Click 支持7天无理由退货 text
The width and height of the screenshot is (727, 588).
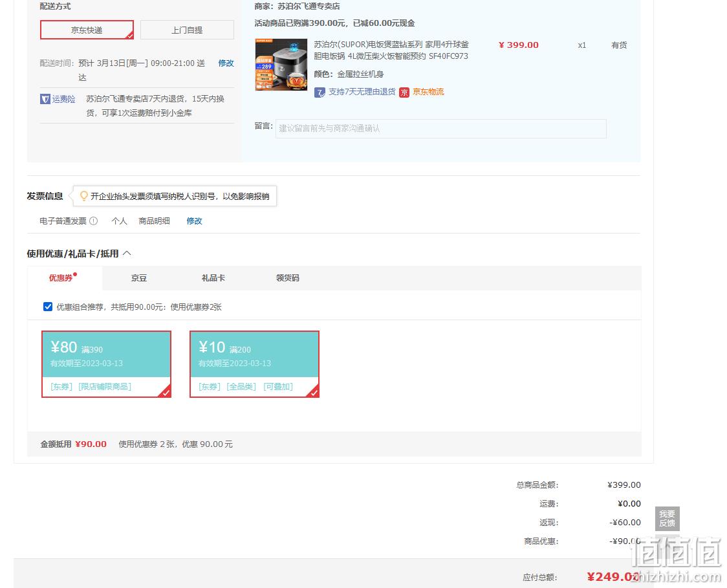tap(362, 92)
